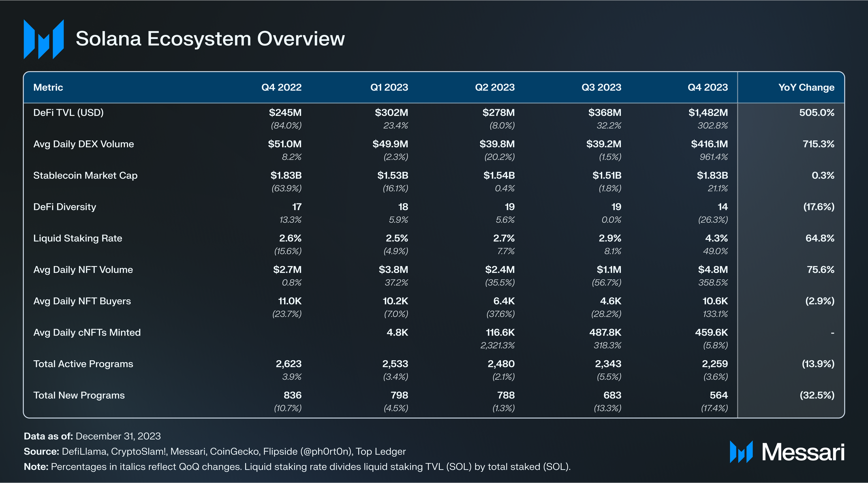Click the Q1 2023 column header
Screen dimensions: 868x483
[x=389, y=88]
